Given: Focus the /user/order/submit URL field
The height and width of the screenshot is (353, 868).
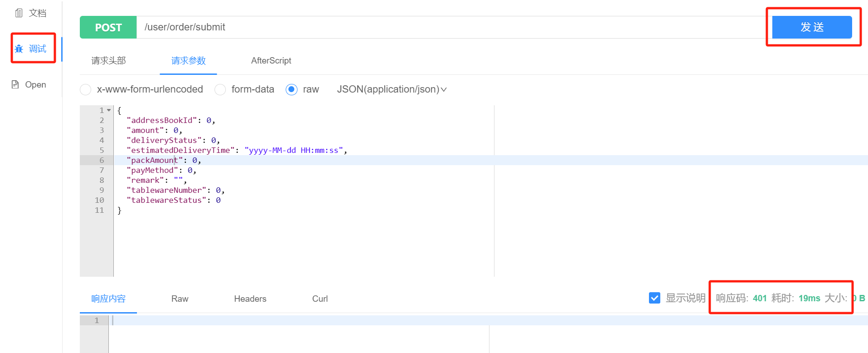Looking at the screenshot, I should coord(454,27).
